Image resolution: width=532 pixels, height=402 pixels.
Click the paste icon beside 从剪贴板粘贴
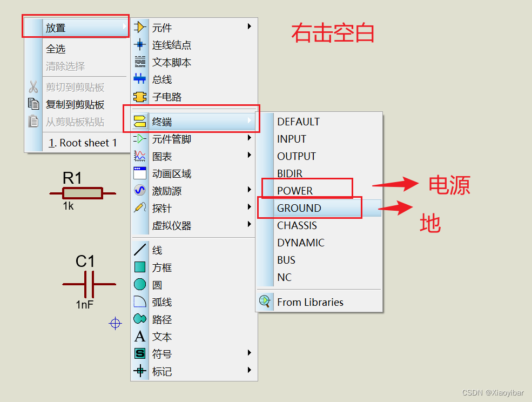[33, 121]
